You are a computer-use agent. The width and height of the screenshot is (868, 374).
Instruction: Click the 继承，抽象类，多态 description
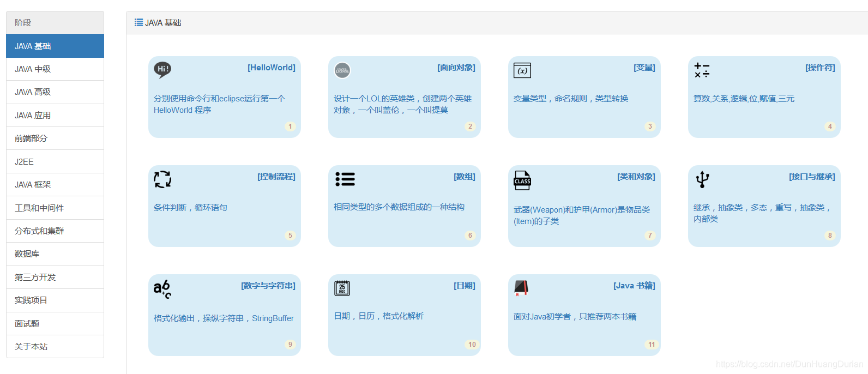[762, 213]
